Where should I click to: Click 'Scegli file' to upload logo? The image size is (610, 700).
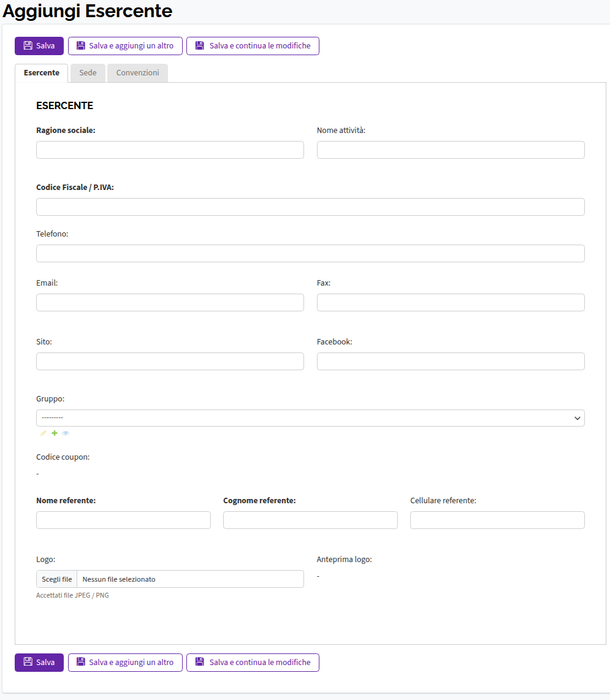(x=57, y=579)
